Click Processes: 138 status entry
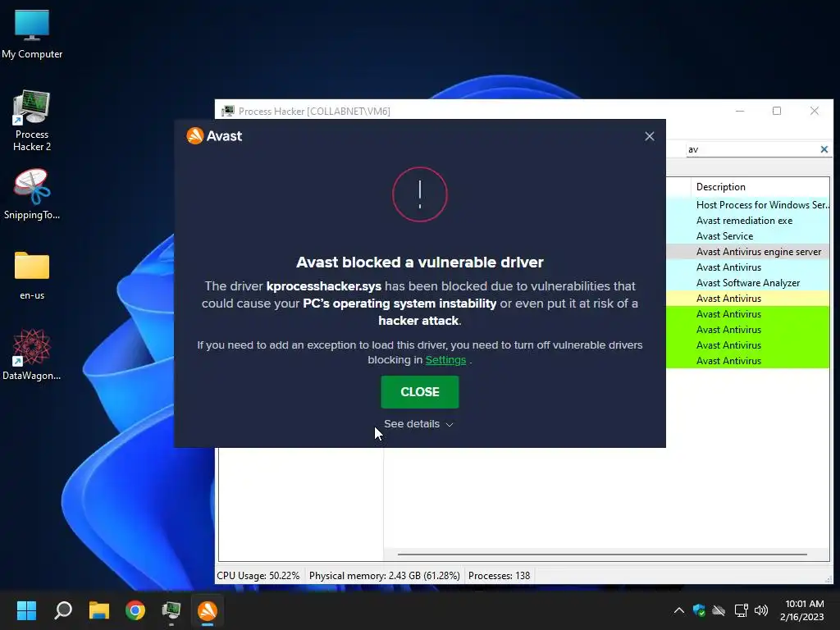 pyautogui.click(x=499, y=575)
